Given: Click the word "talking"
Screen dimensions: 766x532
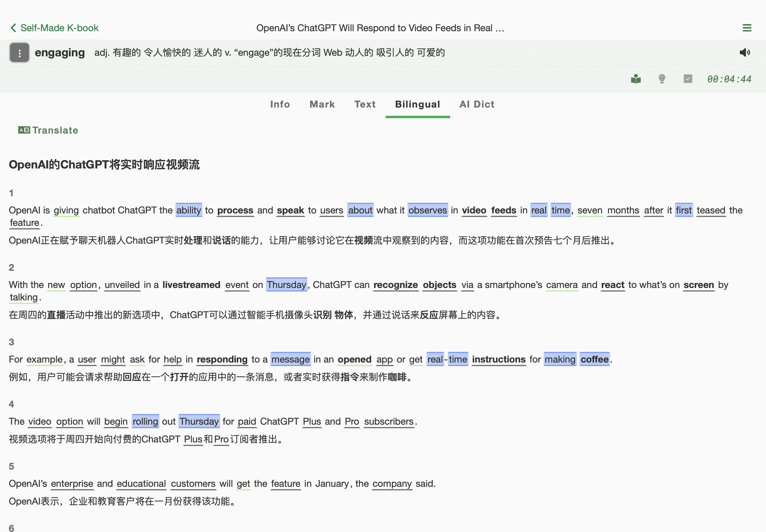Looking at the screenshot, I should pyautogui.click(x=24, y=297).
